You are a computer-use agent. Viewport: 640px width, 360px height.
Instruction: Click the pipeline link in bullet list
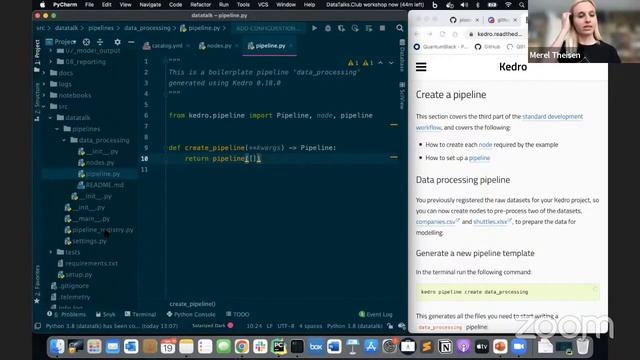tap(480, 158)
